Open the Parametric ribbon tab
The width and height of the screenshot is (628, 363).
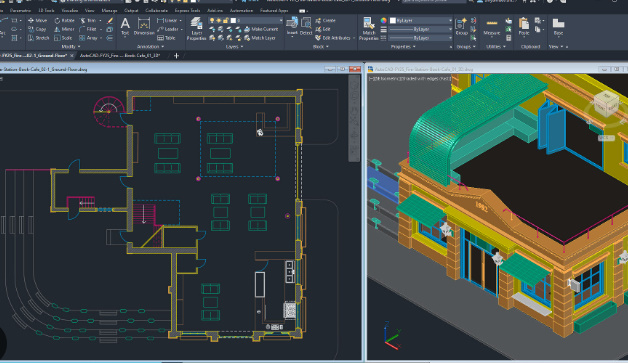pyautogui.click(x=20, y=10)
